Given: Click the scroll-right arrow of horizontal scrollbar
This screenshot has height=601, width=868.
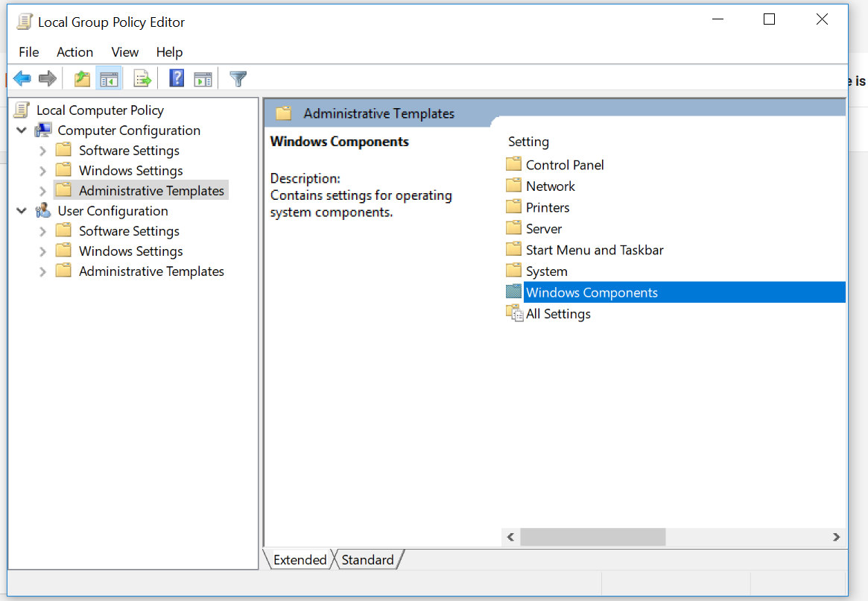Looking at the screenshot, I should point(836,537).
